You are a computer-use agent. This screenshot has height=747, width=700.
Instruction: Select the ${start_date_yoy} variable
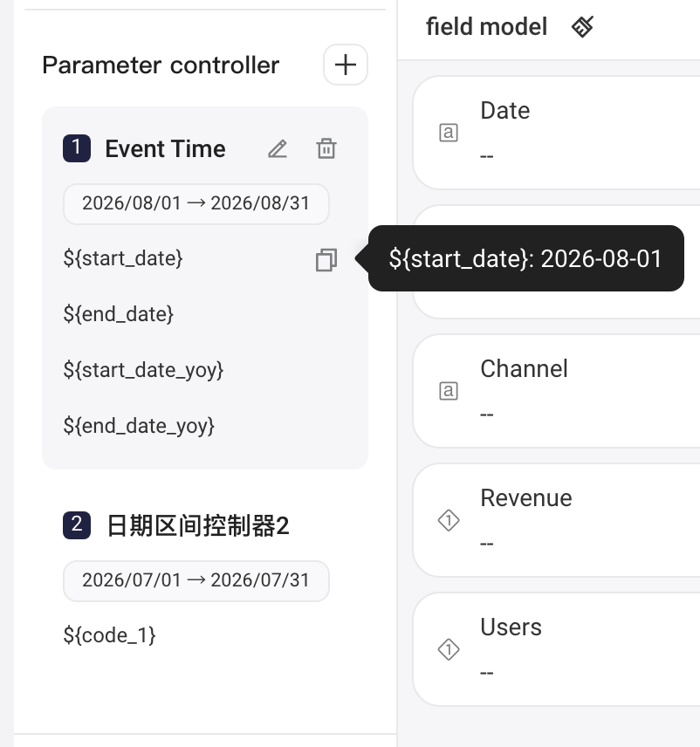[x=143, y=370]
